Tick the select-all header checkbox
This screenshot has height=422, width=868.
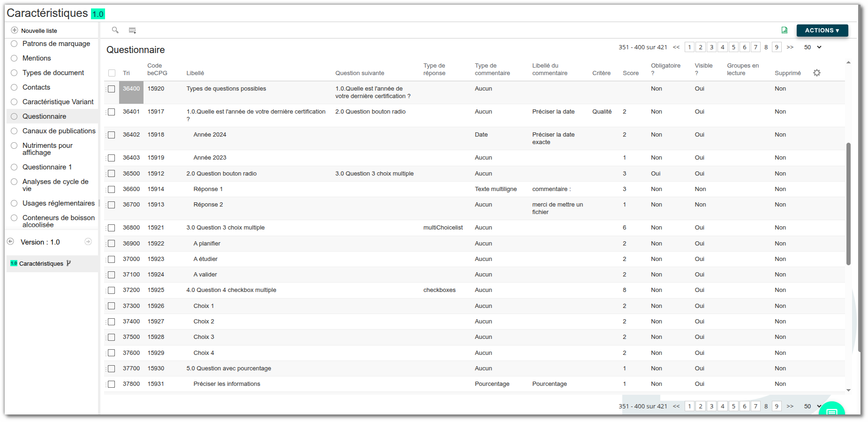point(112,73)
